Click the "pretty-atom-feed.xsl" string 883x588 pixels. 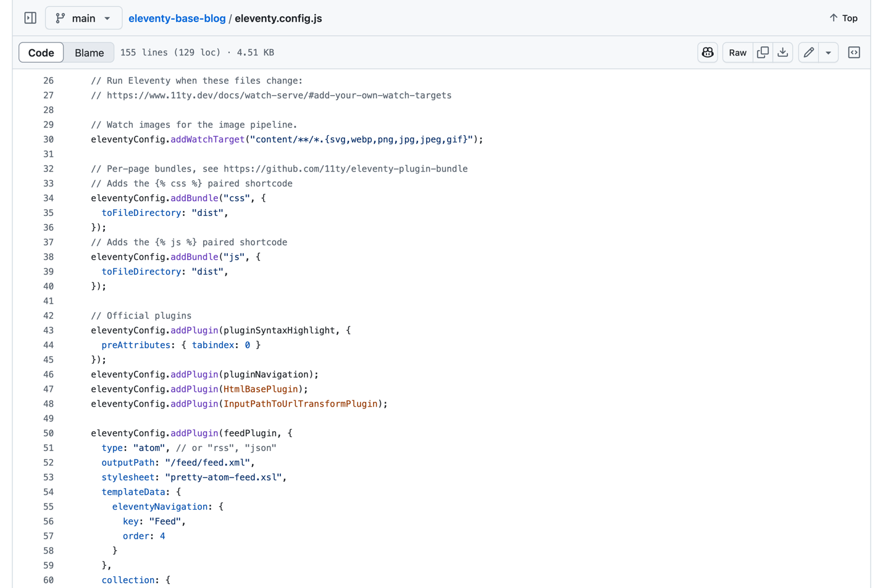(x=224, y=478)
